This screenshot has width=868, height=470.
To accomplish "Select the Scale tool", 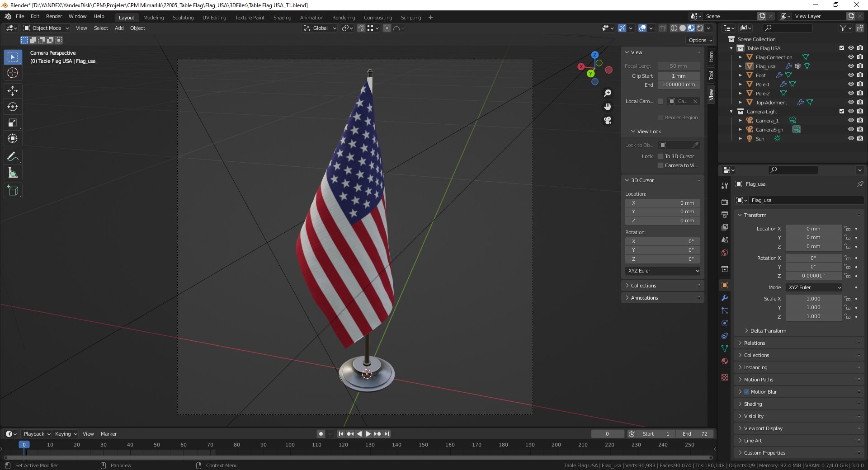I will tap(13, 122).
